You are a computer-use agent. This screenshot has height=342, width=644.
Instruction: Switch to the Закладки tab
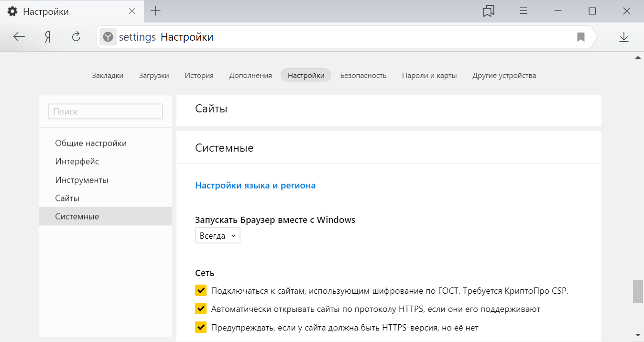(108, 75)
